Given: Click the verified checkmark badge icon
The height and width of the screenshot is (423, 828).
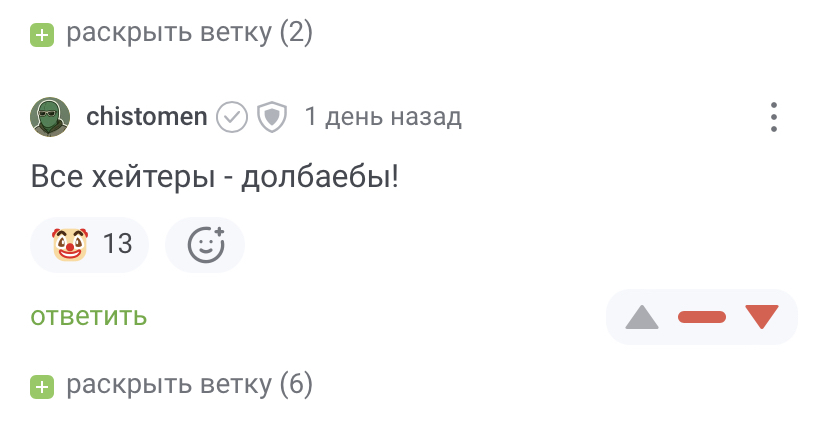Looking at the screenshot, I should click(233, 117).
